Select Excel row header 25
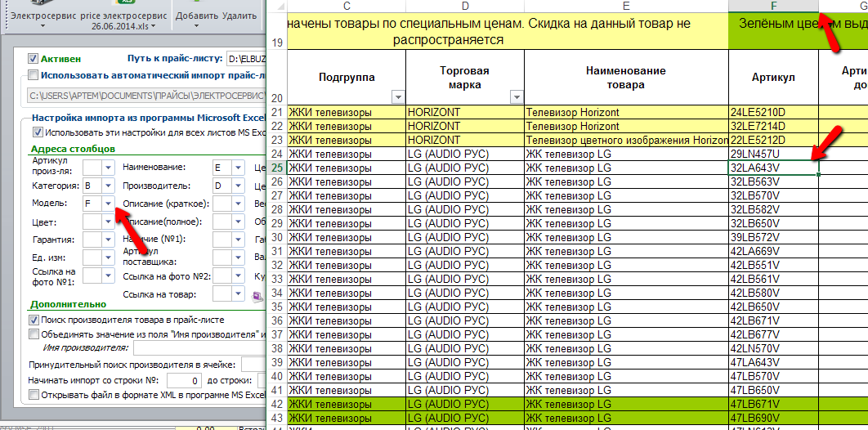This screenshot has width=868, height=430. coord(277,167)
